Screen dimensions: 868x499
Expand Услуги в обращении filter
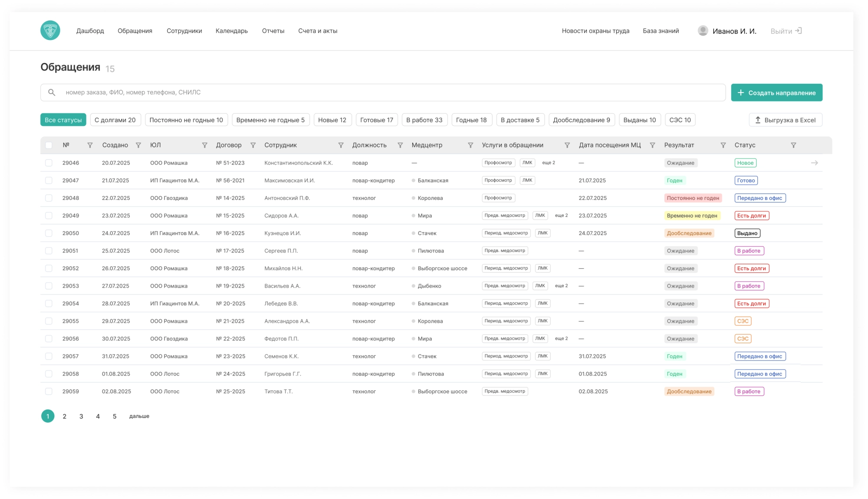coord(567,145)
